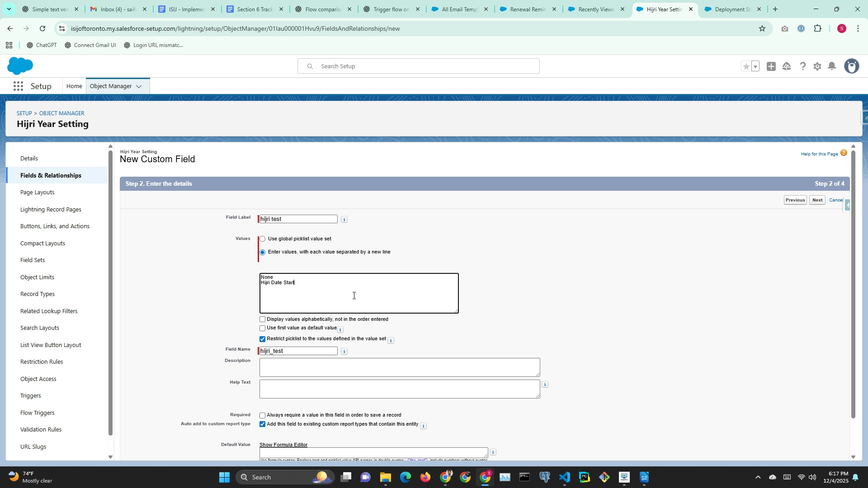
Task: Open the user profile avatar icon
Action: (x=851, y=66)
